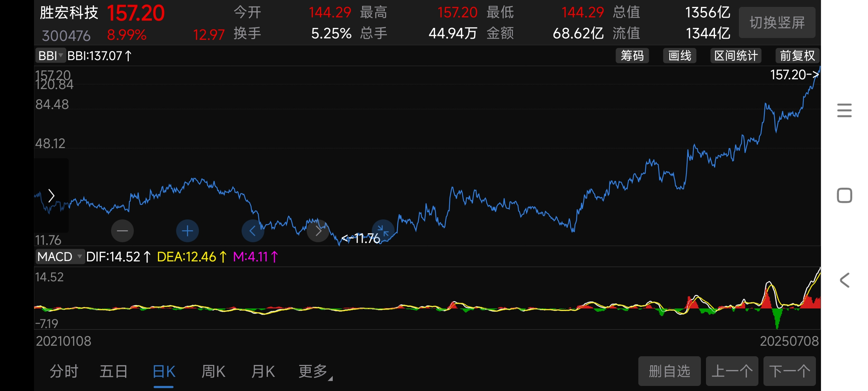The height and width of the screenshot is (391, 868).
Task: Tap the collapse arrows icon on chart
Action: coord(383,231)
